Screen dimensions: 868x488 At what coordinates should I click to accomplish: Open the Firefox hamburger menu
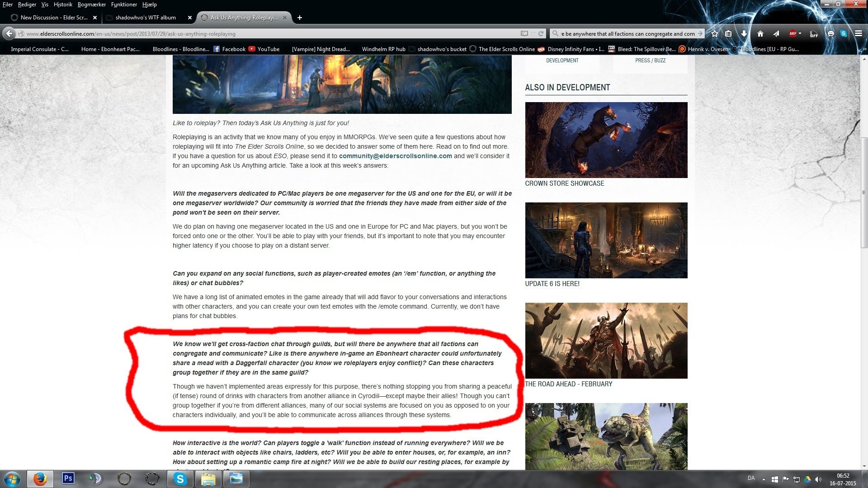[x=858, y=33]
